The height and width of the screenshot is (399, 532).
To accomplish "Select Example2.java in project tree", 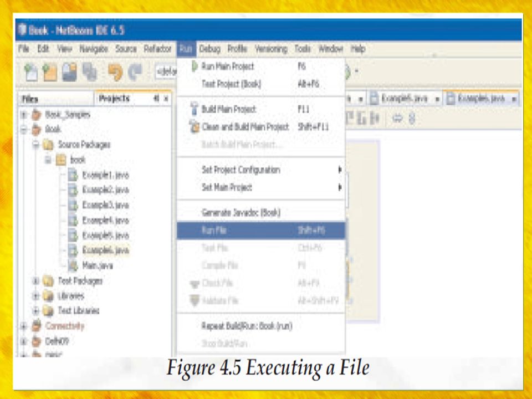I will pos(105,190).
